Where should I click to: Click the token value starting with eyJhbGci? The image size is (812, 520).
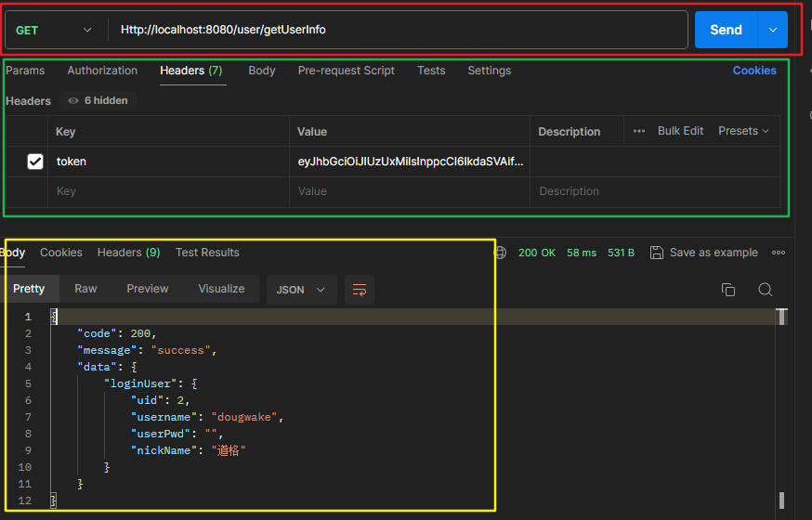point(410,162)
